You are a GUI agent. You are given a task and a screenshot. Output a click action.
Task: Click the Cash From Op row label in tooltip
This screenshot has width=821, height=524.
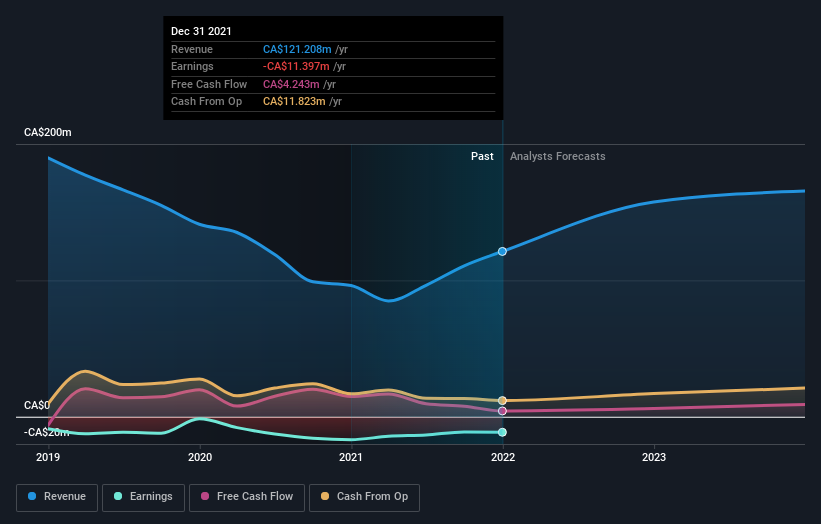coord(206,102)
